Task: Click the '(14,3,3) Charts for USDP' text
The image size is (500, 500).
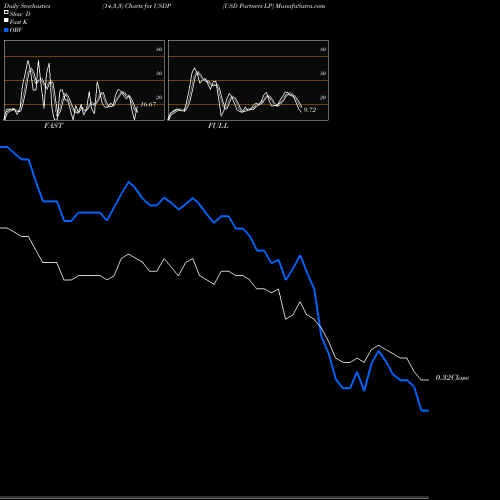Action: tap(137, 6)
